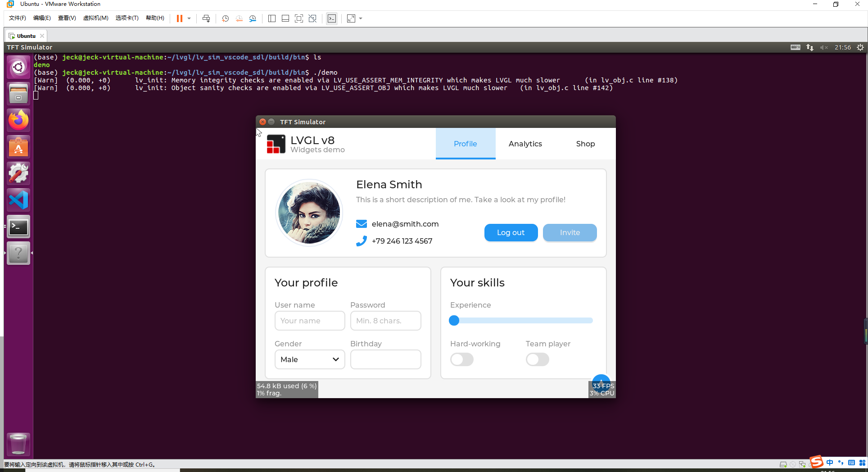Click the LVGL v8 logo icon

click(x=276, y=144)
